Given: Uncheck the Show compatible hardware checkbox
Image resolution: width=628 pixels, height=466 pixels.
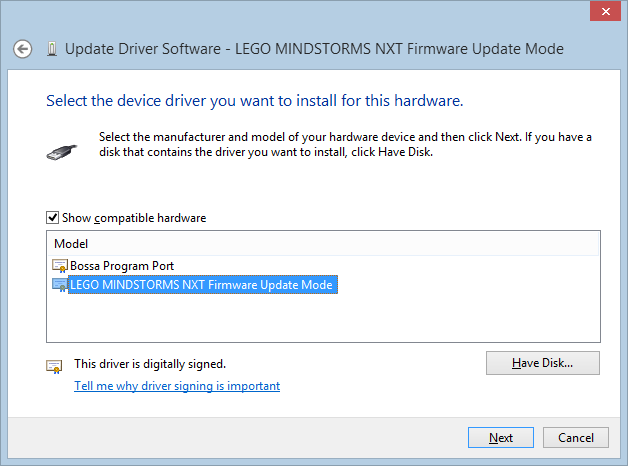Looking at the screenshot, I should (52, 217).
